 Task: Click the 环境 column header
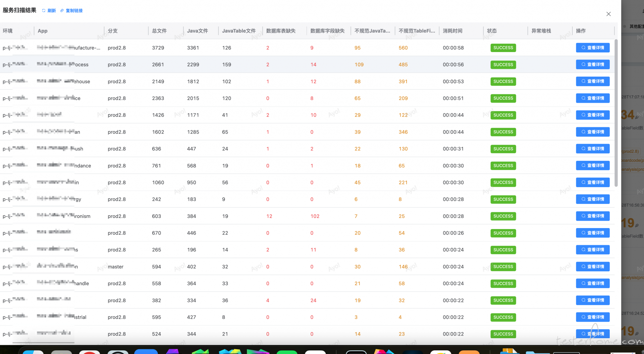coord(8,31)
